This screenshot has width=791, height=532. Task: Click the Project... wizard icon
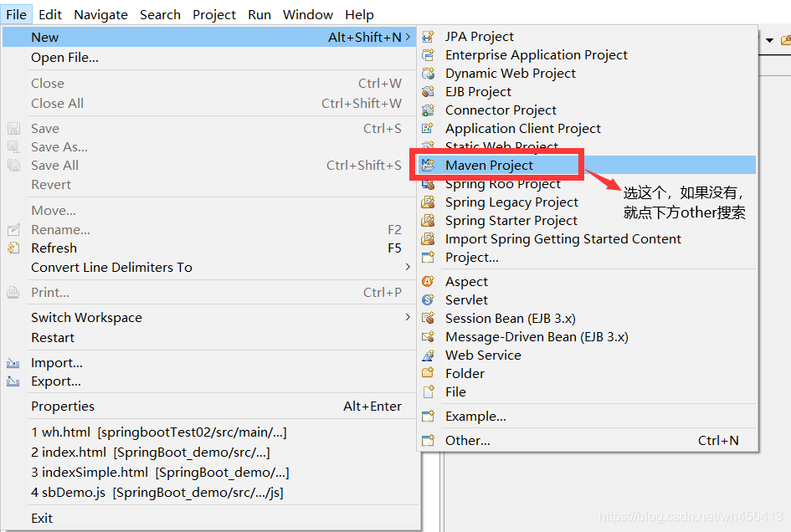pos(428,257)
